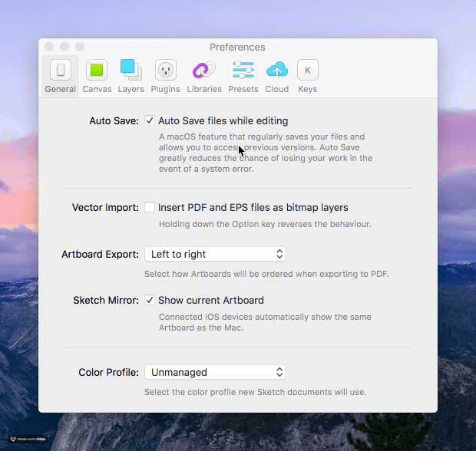Image resolution: width=476 pixels, height=451 pixels.
Task: Click the zoom button of Preferences window
Action: 80,47
